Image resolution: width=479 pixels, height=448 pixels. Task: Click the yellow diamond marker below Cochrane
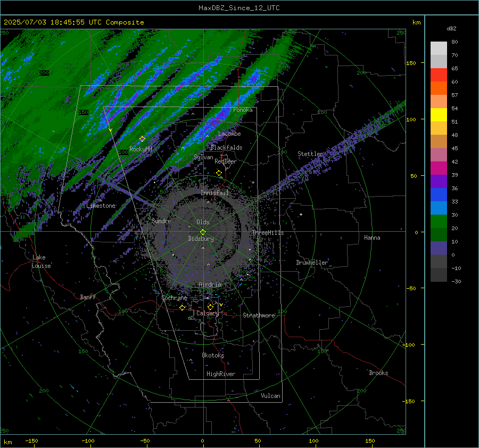pos(182,307)
